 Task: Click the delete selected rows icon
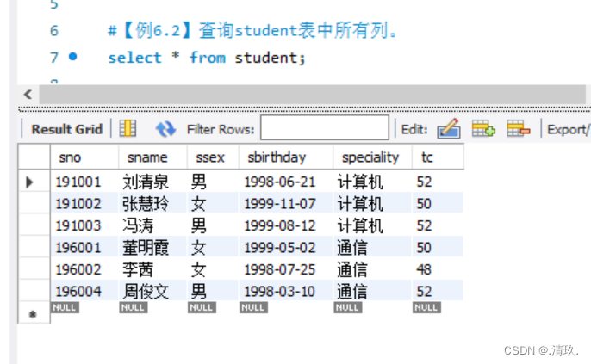point(519,128)
